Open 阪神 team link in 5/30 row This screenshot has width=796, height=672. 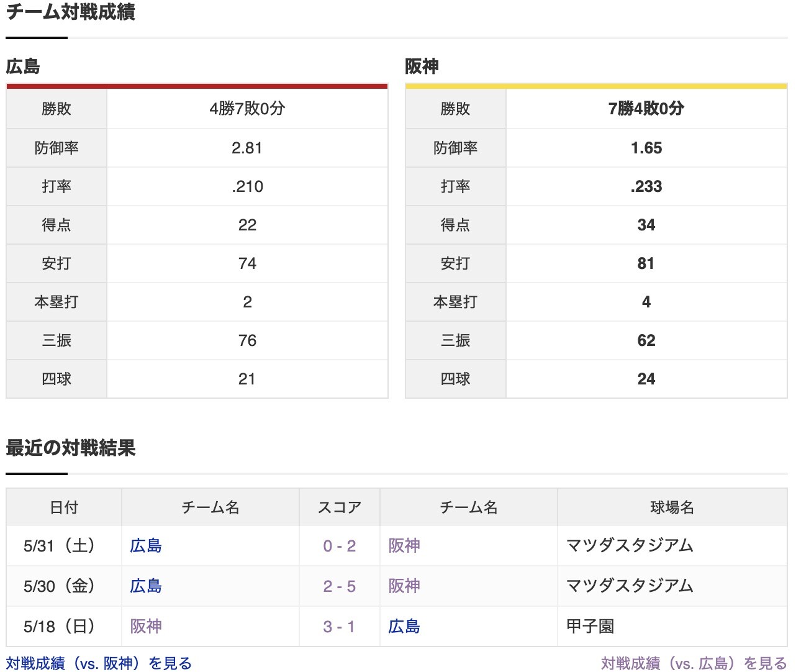pyautogui.click(x=404, y=586)
